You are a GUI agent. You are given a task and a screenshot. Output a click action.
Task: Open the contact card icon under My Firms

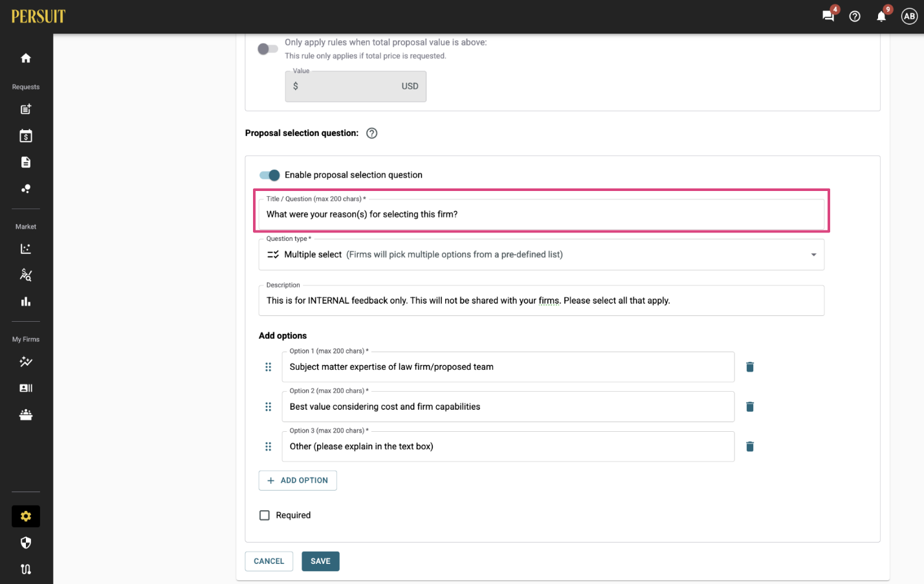tap(26, 388)
